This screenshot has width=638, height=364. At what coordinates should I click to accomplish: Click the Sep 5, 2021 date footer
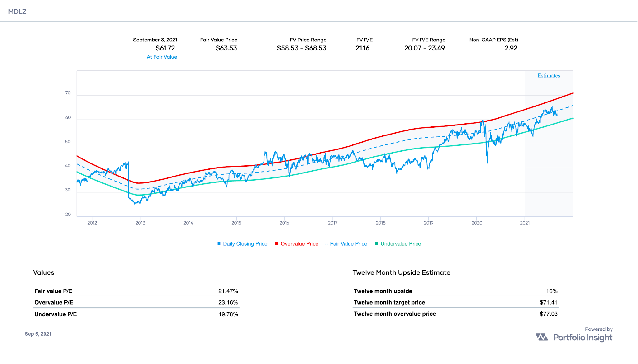38,334
